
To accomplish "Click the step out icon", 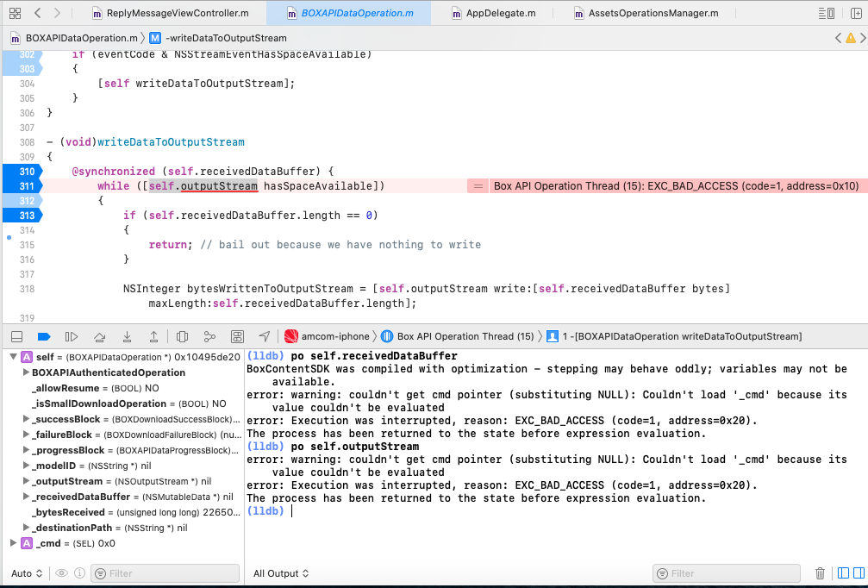I will [x=153, y=336].
